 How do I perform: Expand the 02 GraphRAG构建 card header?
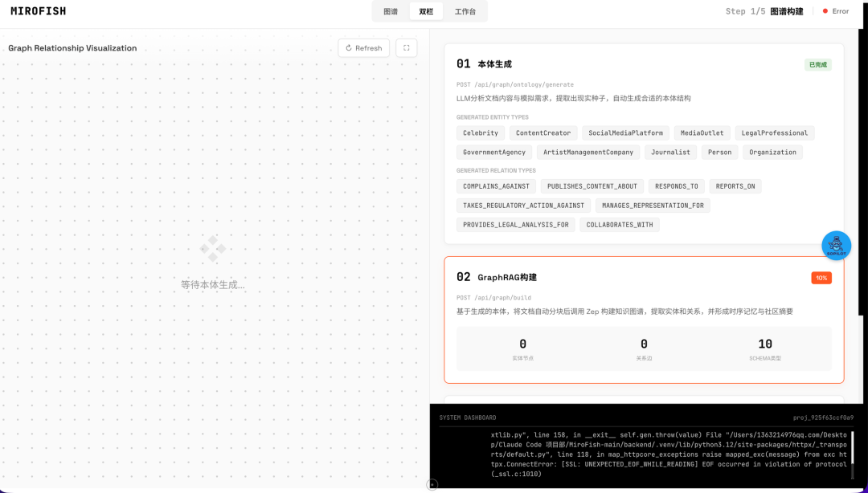pyautogui.click(x=506, y=277)
